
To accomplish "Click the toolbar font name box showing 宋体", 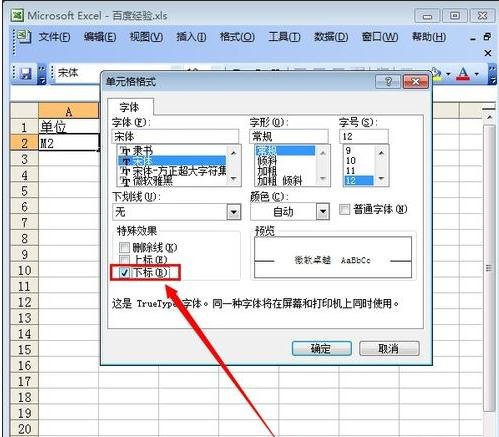I will pyautogui.click(x=78, y=73).
